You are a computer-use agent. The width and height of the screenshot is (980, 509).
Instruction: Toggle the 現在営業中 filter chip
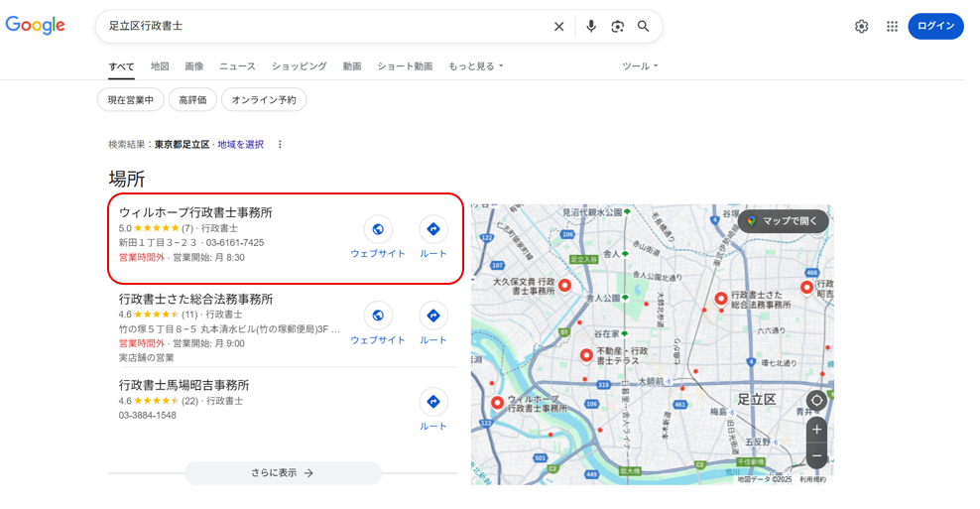(x=131, y=100)
